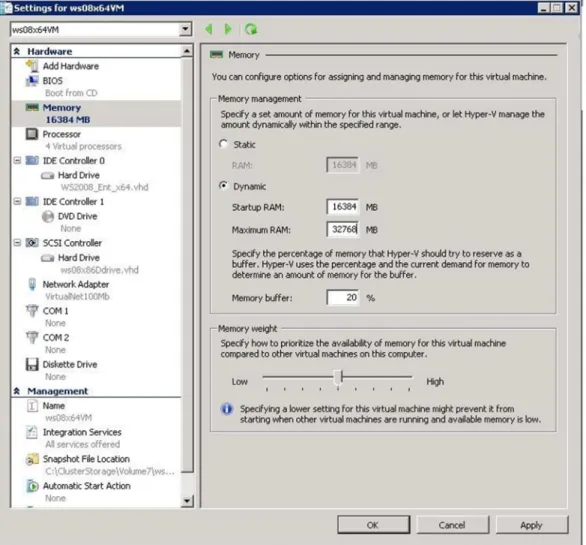Click the green forward arrow icon

pyautogui.click(x=228, y=29)
